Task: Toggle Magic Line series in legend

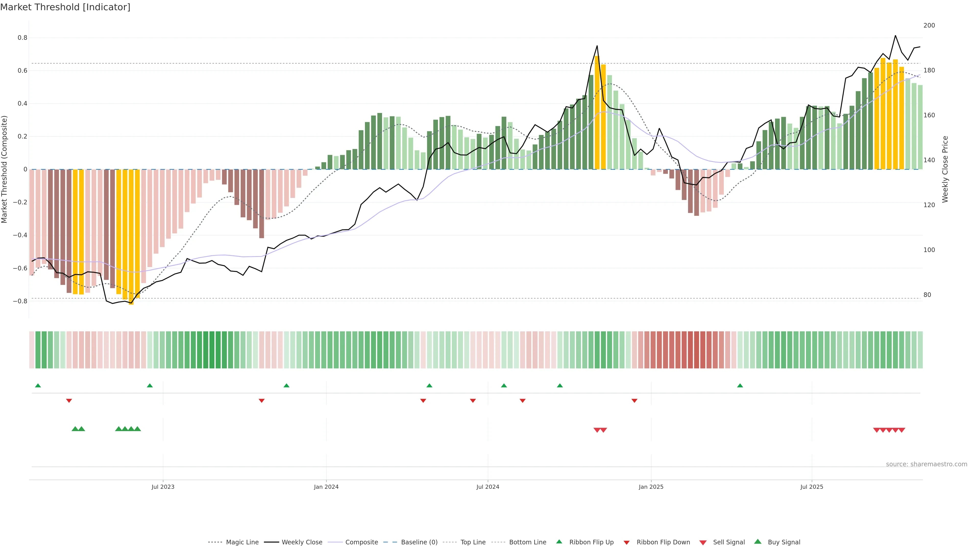Action: tap(242, 542)
